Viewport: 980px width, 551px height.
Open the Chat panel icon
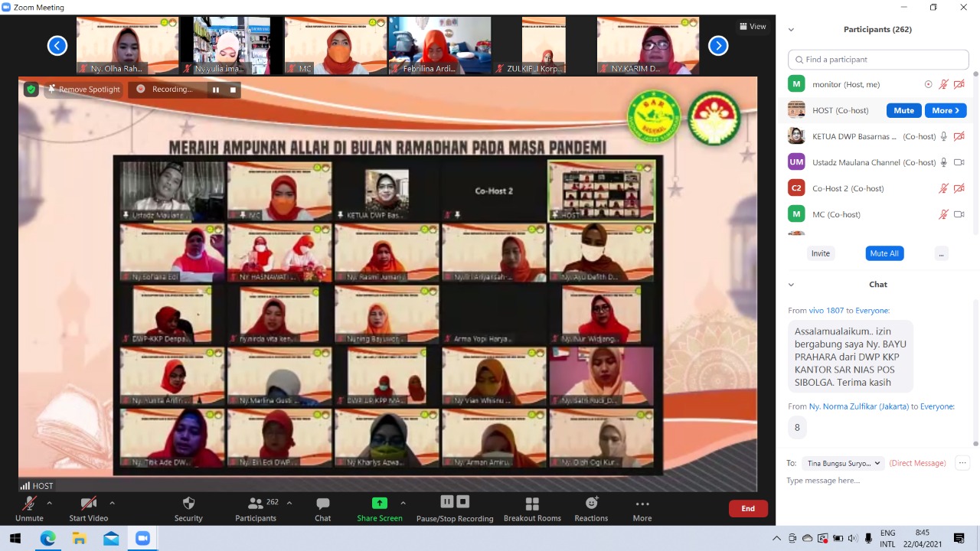[x=322, y=504]
